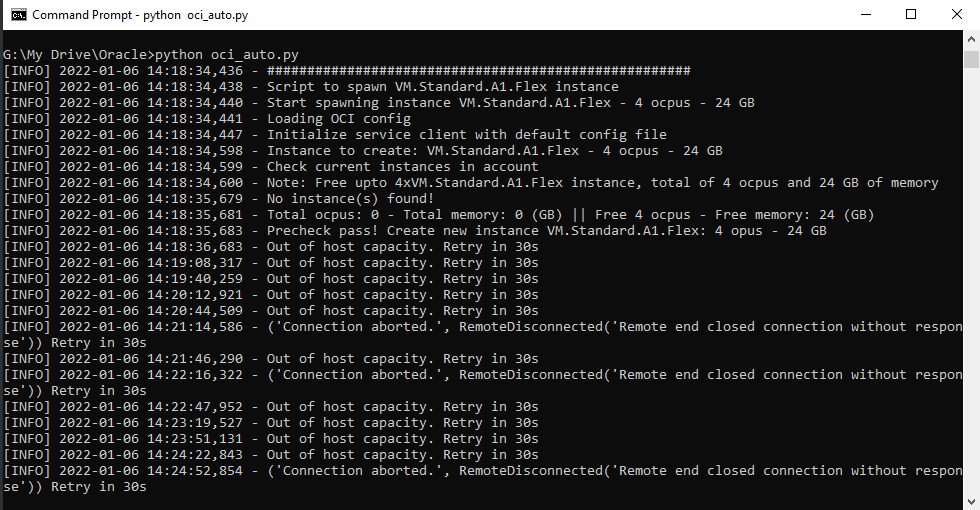Click the scrollbar down arrow

[x=971, y=502]
